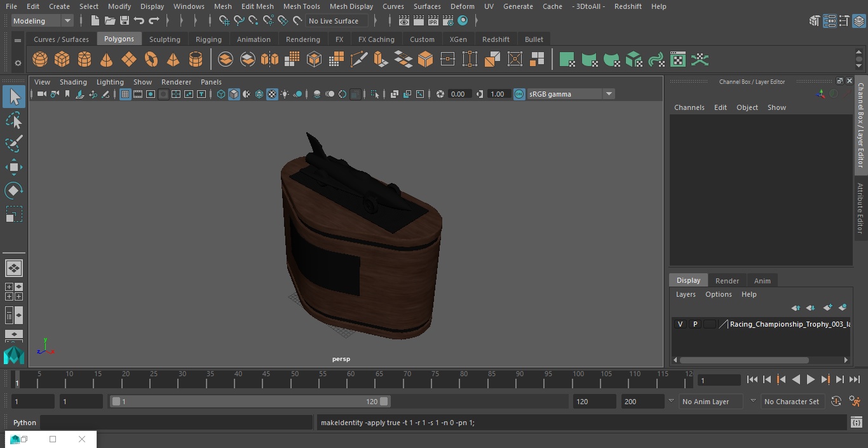Screen dimensions: 868x448
Task: Click the timeline at frame 60
Action: pos(351,379)
